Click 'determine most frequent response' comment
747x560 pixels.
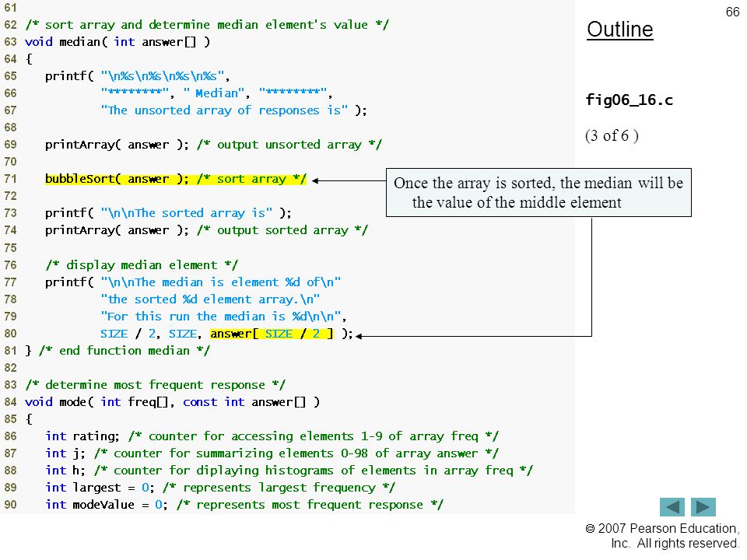click(x=156, y=385)
